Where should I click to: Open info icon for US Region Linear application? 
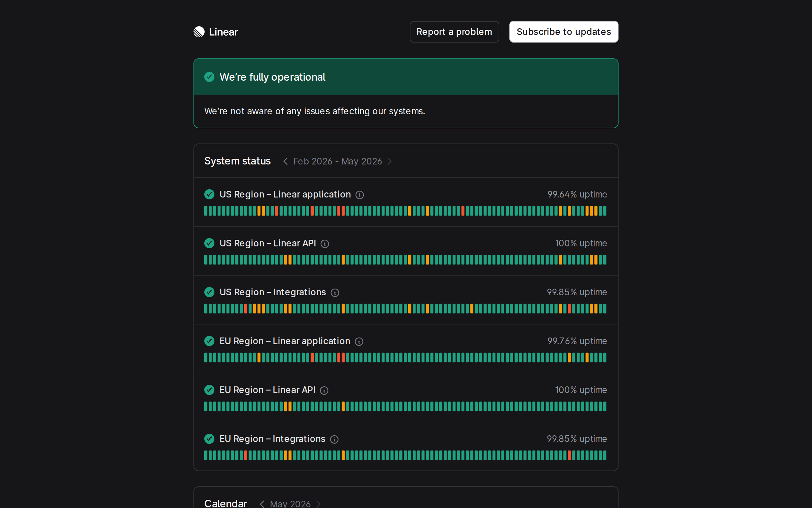point(360,195)
